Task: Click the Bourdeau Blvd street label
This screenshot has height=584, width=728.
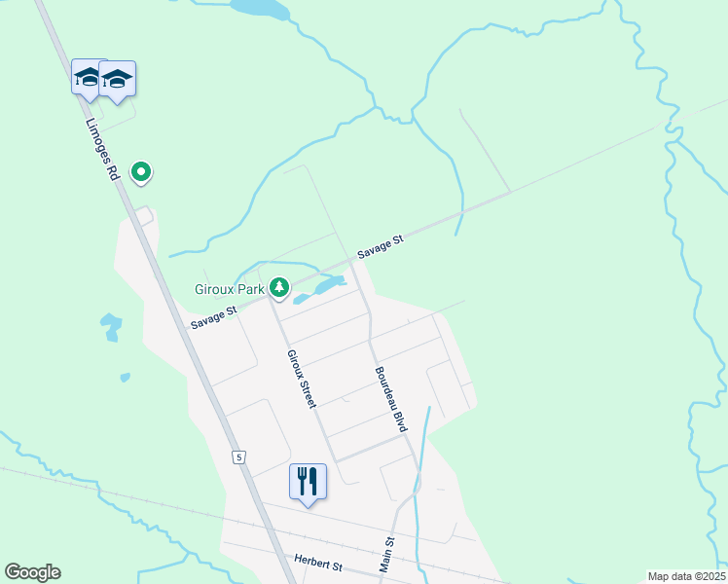Action: point(391,399)
